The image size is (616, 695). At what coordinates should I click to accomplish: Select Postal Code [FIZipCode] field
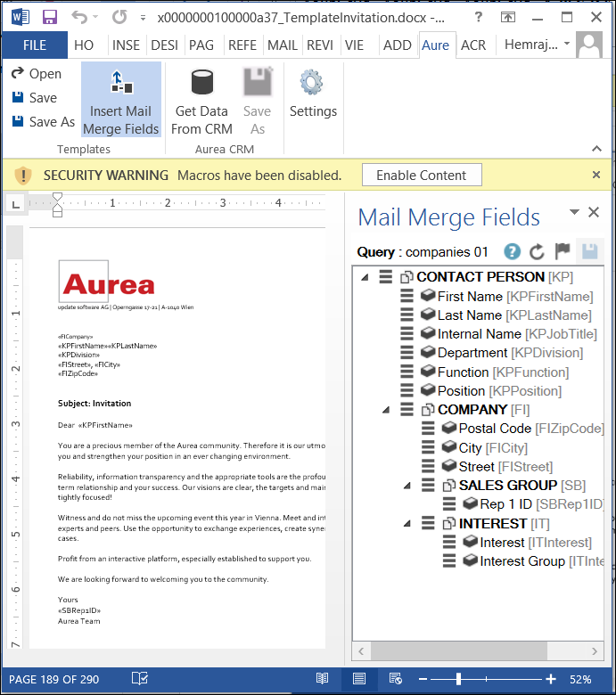coord(522,429)
